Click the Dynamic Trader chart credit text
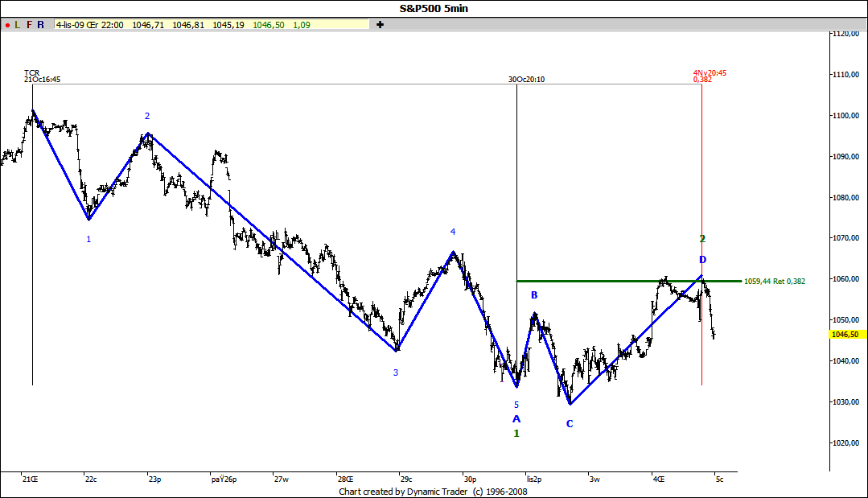This screenshot has height=498, width=868. (433, 492)
